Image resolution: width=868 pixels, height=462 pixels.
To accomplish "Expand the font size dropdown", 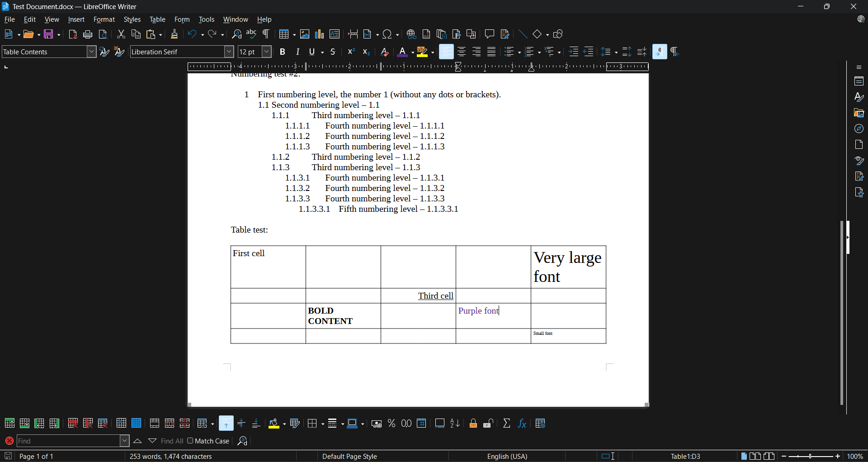I will (x=267, y=52).
